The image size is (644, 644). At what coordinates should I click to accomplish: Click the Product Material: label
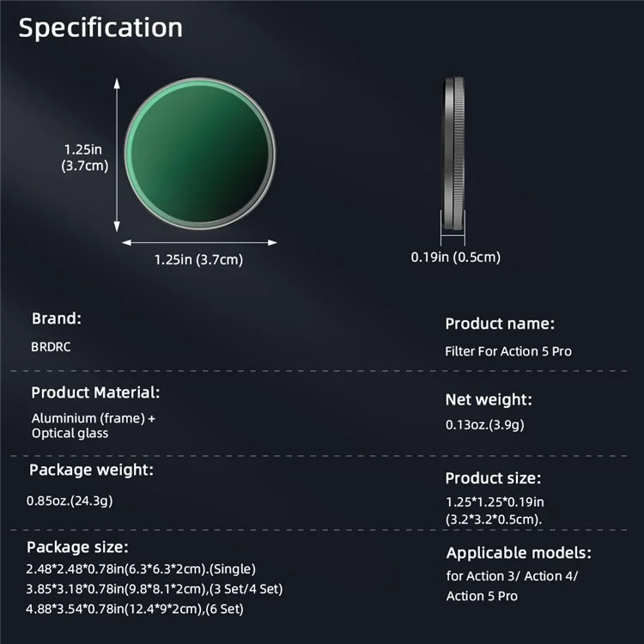click(x=95, y=392)
